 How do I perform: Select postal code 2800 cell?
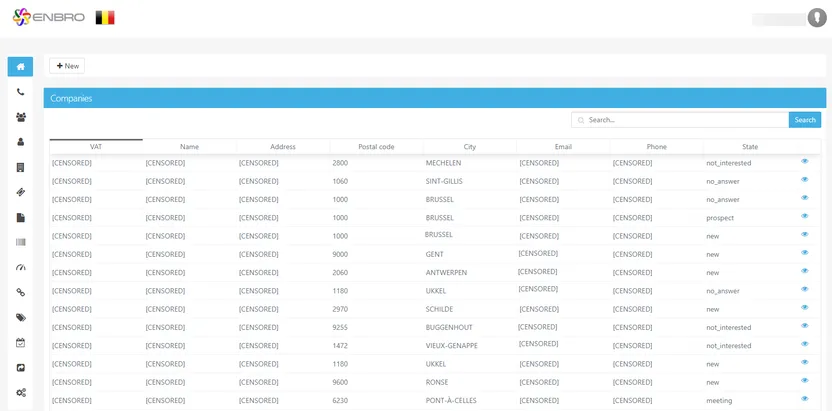coord(340,163)
